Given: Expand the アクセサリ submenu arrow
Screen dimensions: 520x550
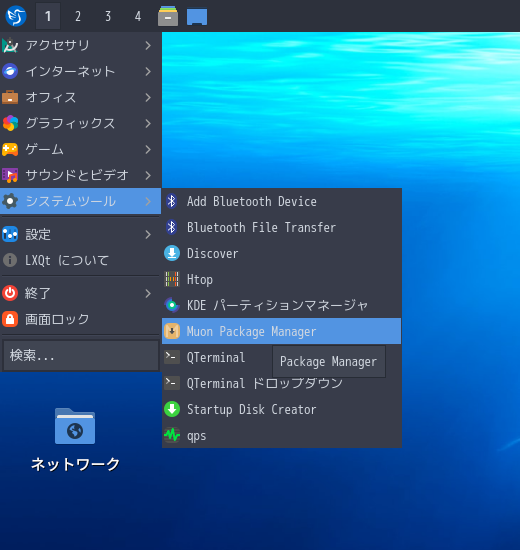Looking at the screenshot, I should coord(148,46).
